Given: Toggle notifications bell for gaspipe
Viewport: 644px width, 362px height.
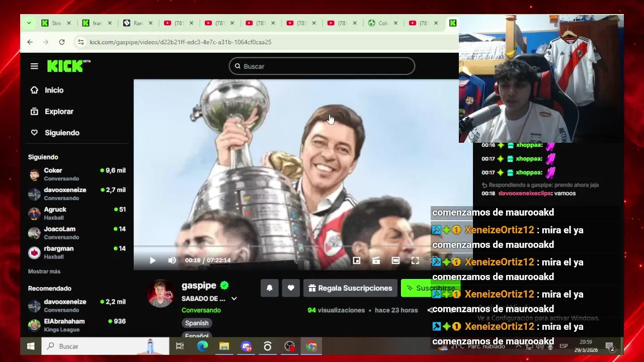Looking at the screenshot, I should (270, 288).
